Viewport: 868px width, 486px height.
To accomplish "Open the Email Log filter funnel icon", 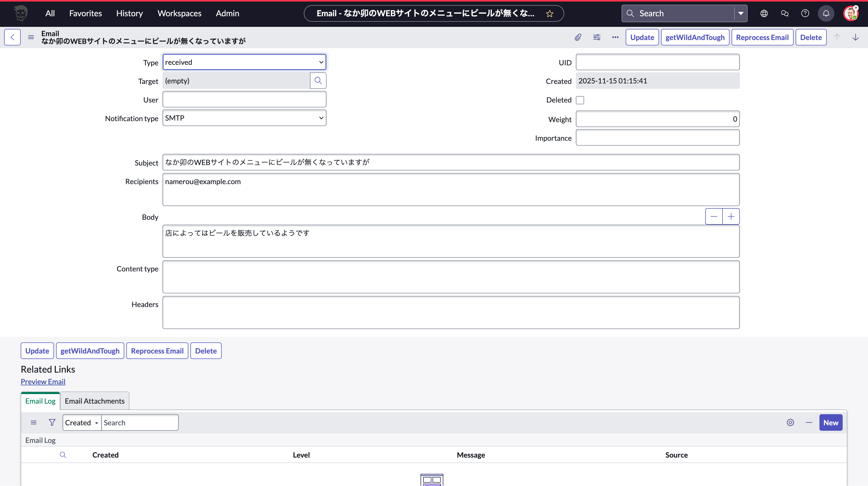I will tap(52, 422).
